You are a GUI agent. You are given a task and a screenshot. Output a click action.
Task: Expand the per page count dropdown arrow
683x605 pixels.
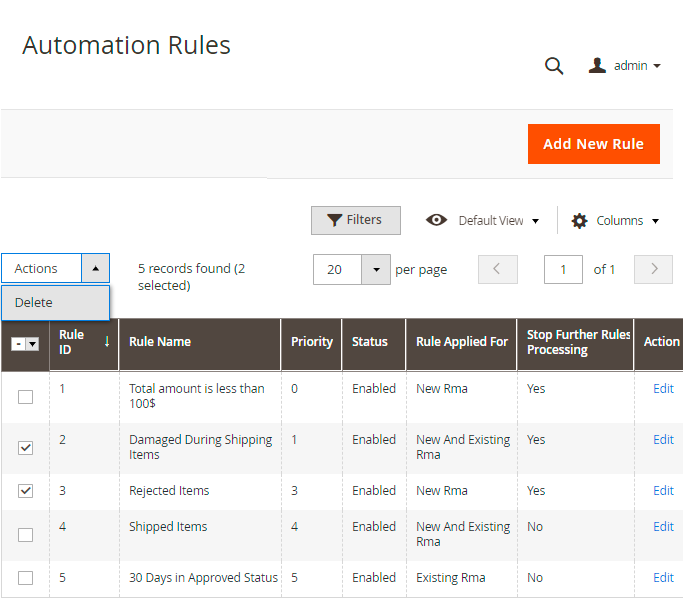376,269
